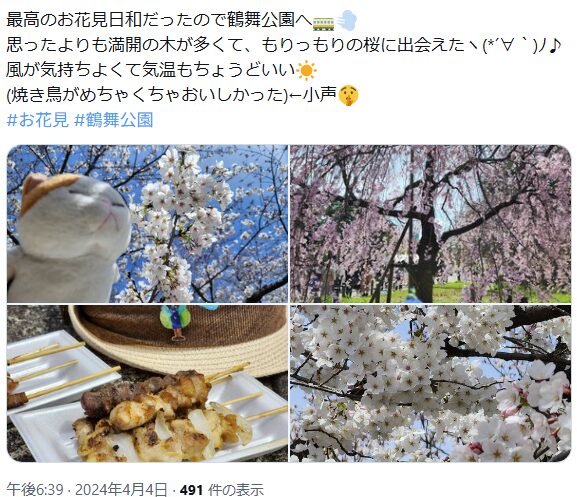Click the green bird pin on the hat

[x=175, y=321]
